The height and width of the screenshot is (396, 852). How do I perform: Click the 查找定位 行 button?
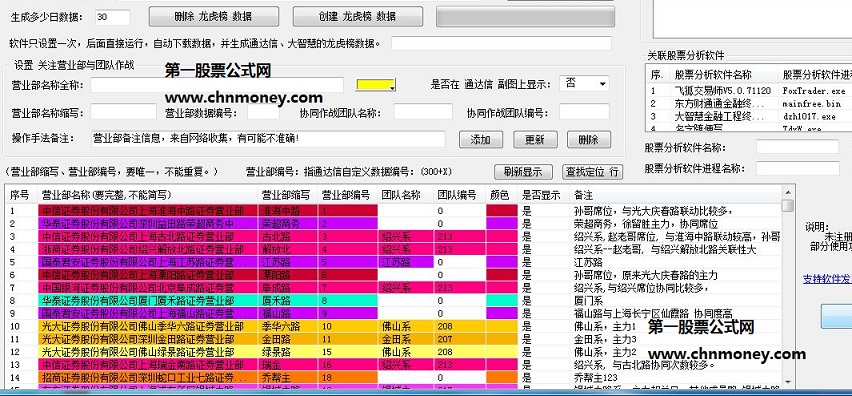pyautogui.click(x=592, y=172)
